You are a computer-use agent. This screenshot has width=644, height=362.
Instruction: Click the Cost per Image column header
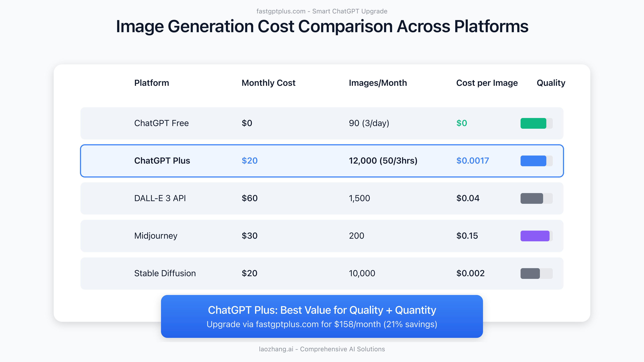point(487,83)
